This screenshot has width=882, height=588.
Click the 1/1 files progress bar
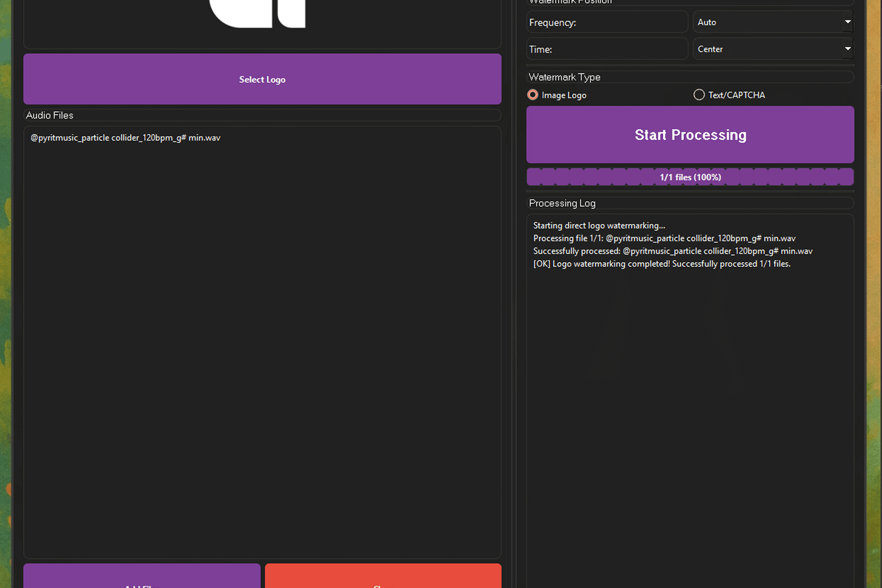tap(690, 177)
